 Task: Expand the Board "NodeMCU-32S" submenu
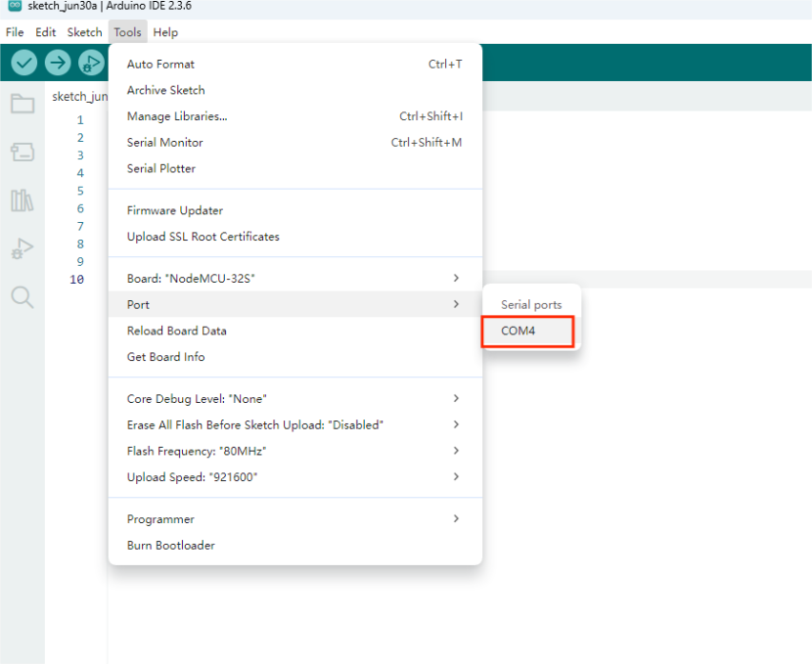tap(293, 279)
